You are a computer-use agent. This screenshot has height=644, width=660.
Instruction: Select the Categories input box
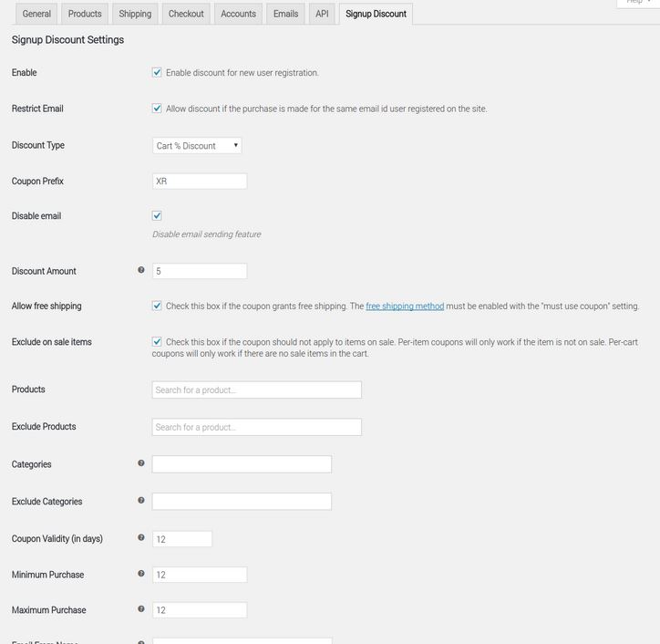(x=242, y=464)
